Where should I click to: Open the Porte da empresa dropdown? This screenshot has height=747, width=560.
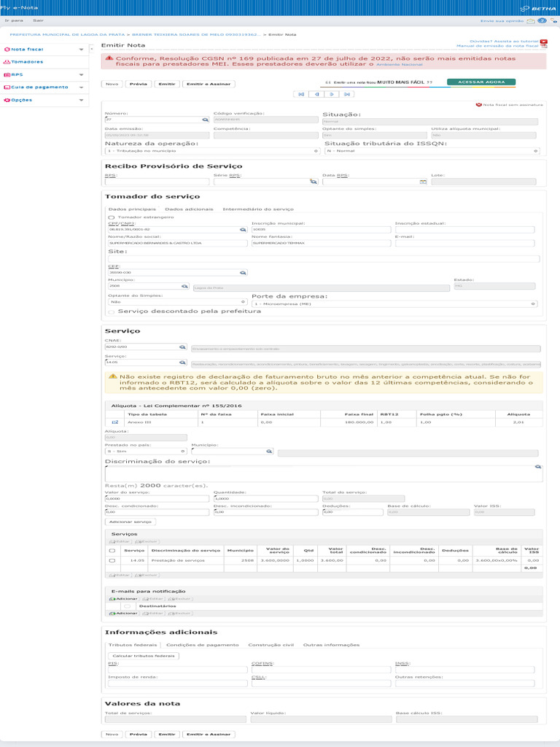394,303
